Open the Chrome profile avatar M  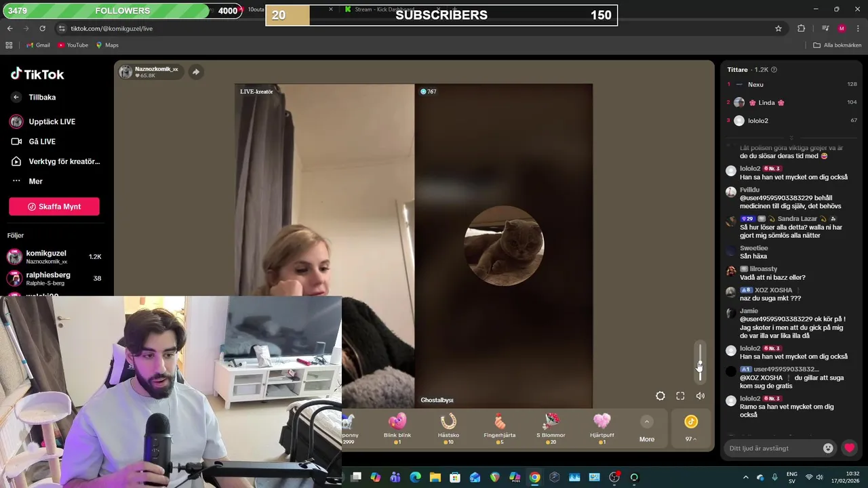[842, 28]
